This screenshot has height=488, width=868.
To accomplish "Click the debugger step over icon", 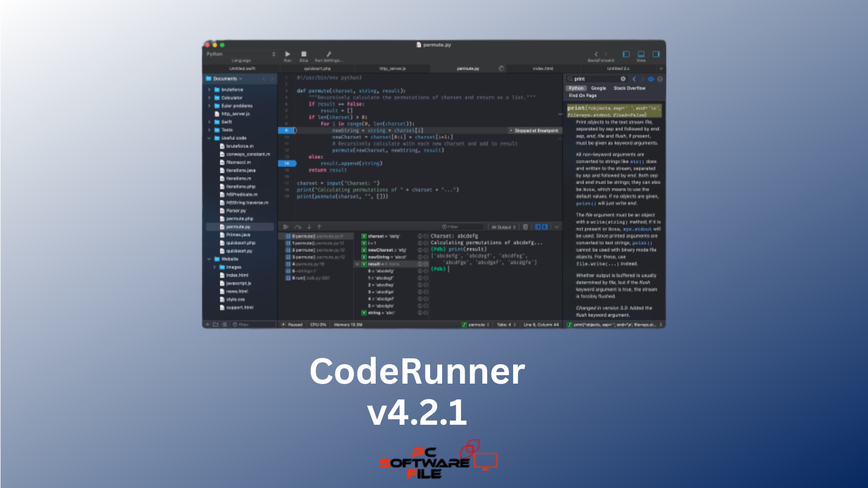I will [x=297, y=227].
